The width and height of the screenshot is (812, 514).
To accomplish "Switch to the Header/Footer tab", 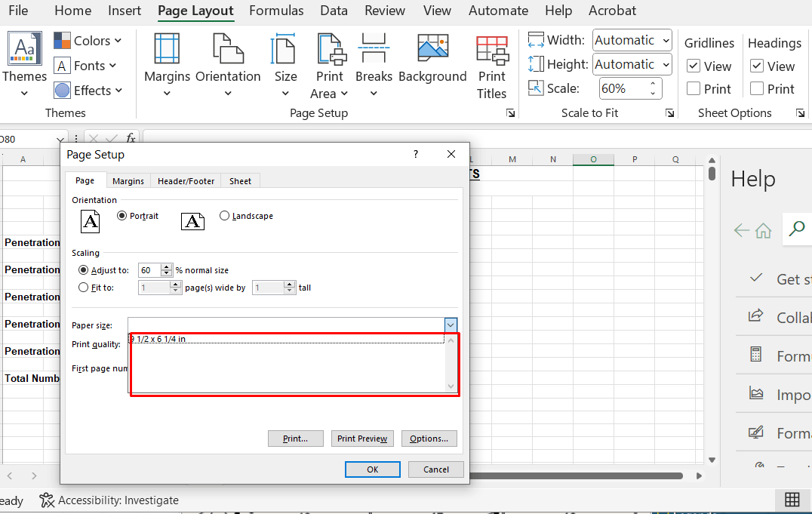I will pos(186,181).
